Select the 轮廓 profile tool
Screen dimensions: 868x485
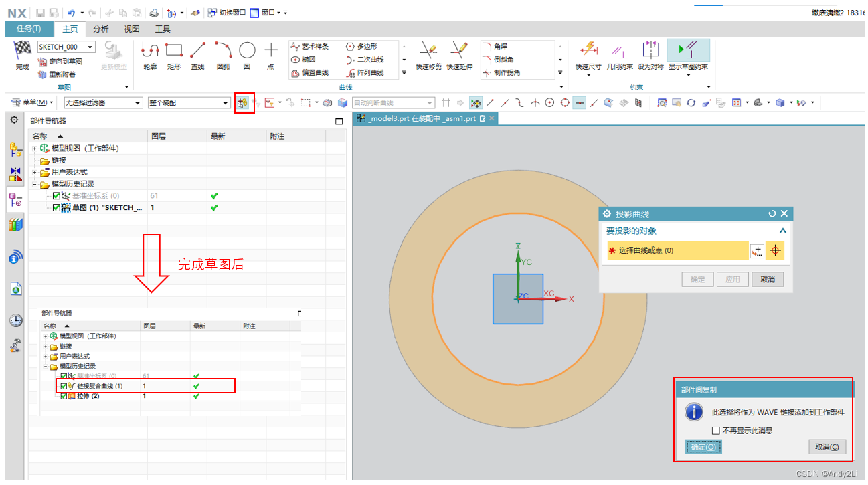pyautogui.click(x=150, y=54)
